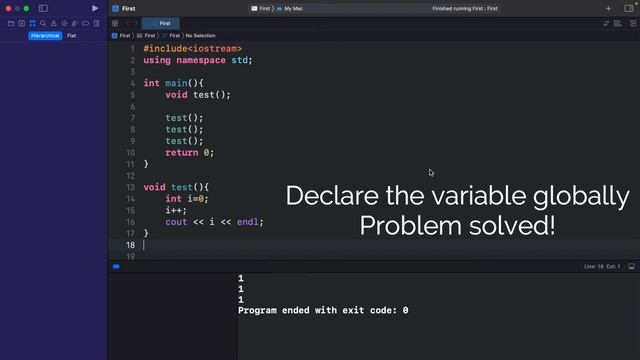Click Program ended with exit code text

[x=323, y=310]
